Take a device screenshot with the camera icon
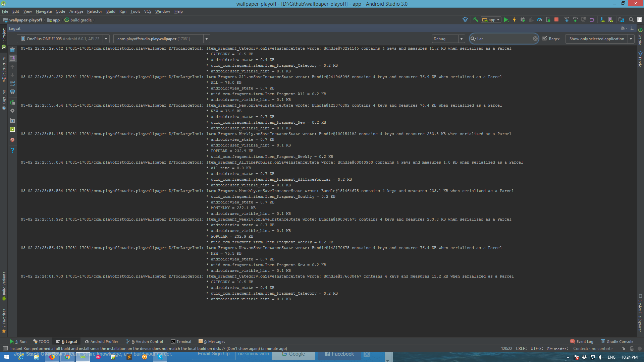This screenshot has height=362, width=644. click(12, 121)
